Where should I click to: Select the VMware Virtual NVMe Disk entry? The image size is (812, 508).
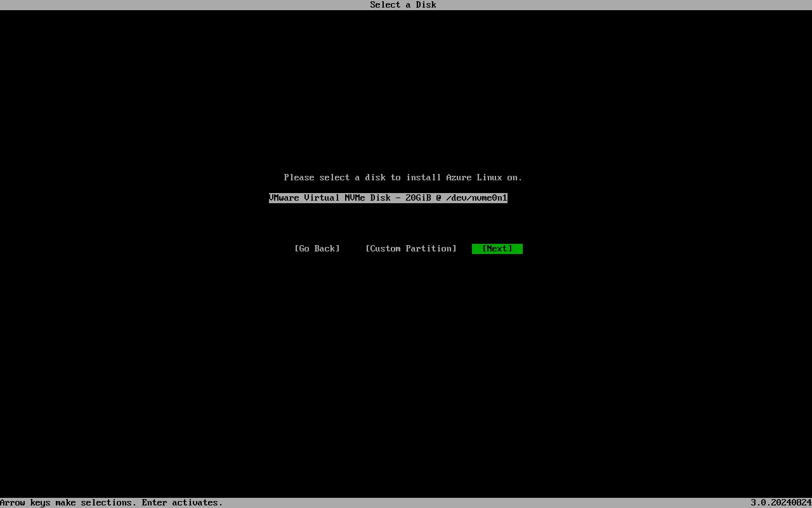[388, 197]
